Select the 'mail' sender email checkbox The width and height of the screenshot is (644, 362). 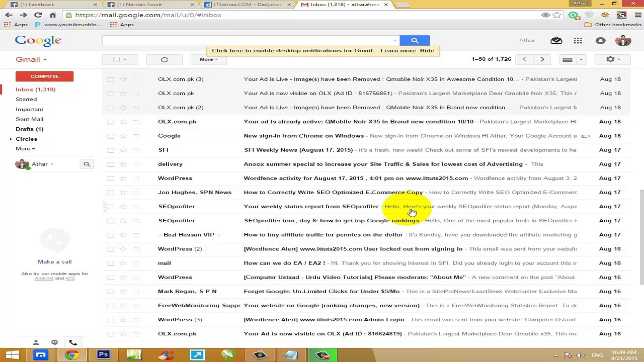point(111,263)
